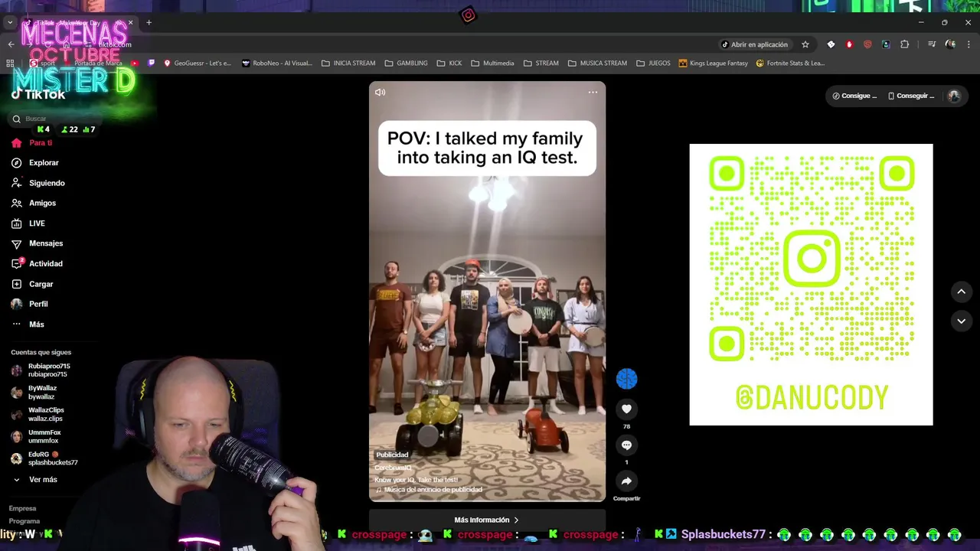The image size is (980, 551).
Task: Open TikTok profile avatar menu top-right
Action: [x=954, y=96]
